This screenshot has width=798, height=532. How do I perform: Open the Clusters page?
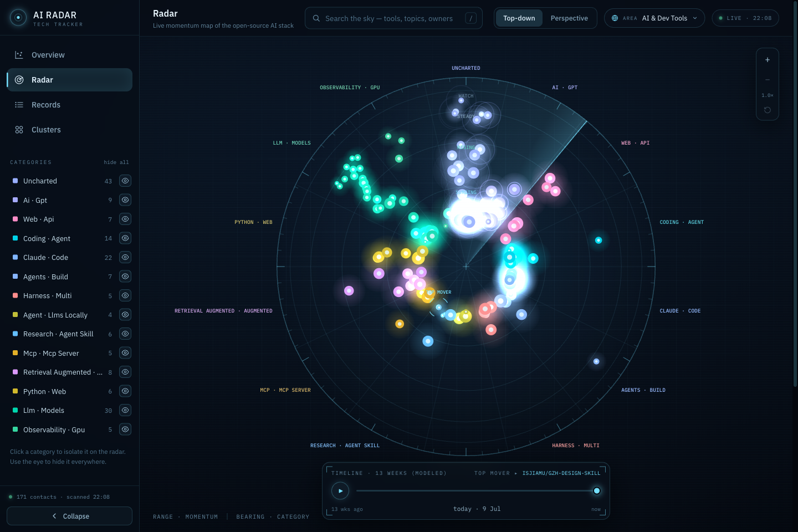coord(69,130)
